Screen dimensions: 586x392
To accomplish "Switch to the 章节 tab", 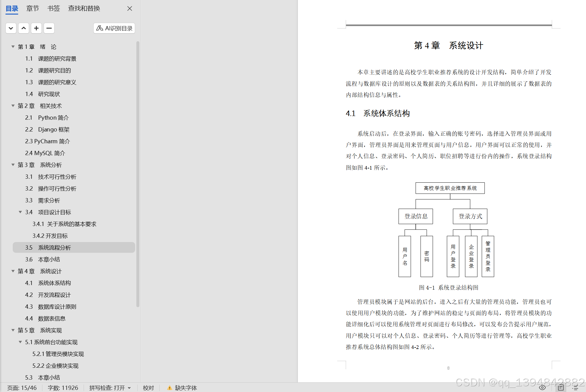I will (32, 8).
